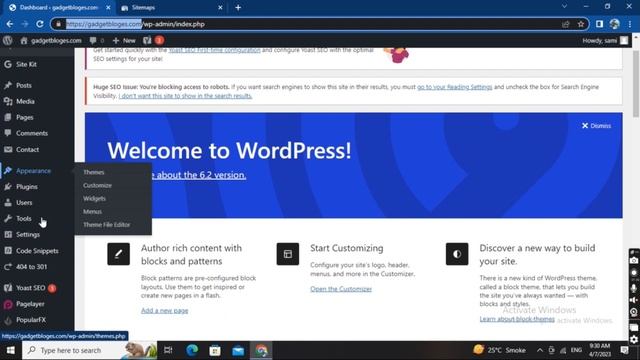The width and height of the screenshot is (640, 360).
Task: Click the page vertical scrollbar
Action: coord(636,83)
